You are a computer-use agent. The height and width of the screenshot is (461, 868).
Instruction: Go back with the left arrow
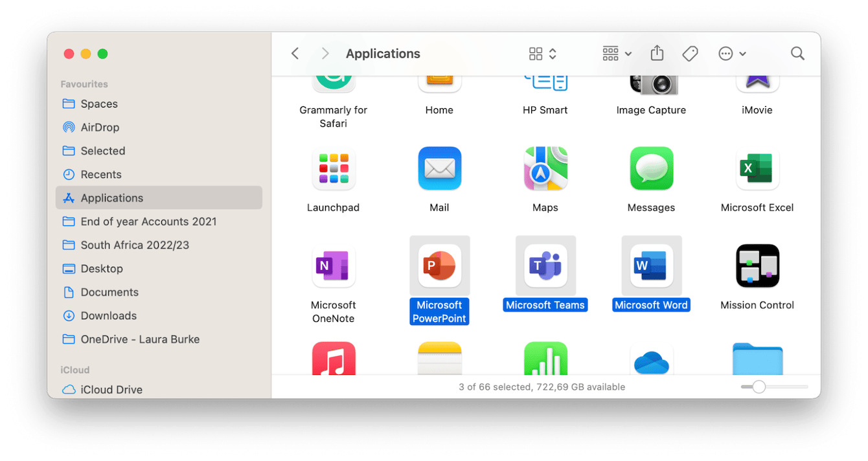[295, 54]
